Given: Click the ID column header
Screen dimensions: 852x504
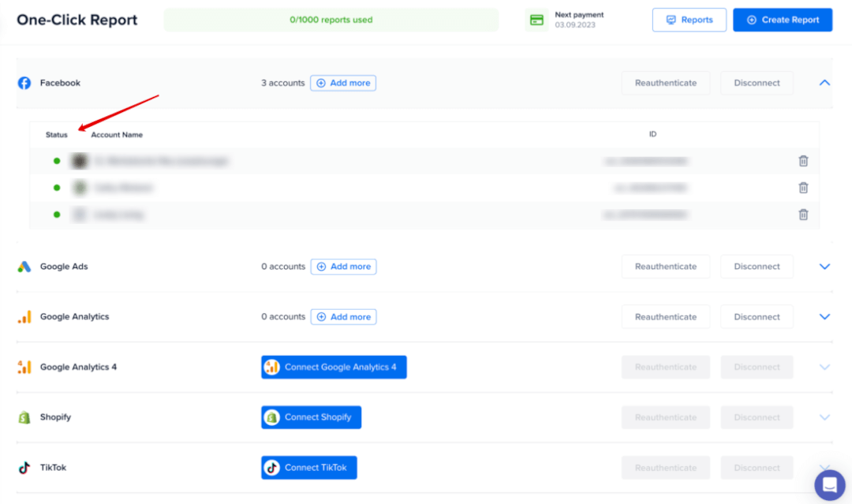Looking at the screenshot, I should (x=652, y=134).
